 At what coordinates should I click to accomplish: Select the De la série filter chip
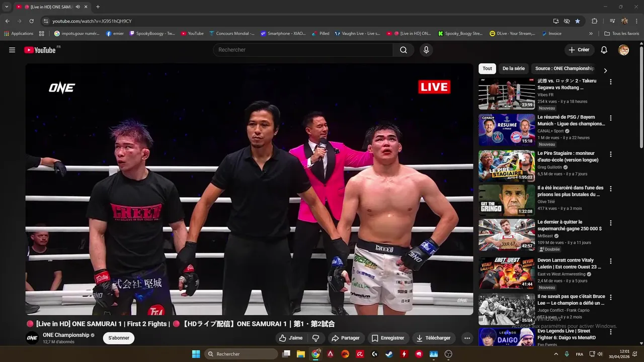[513, 68]
